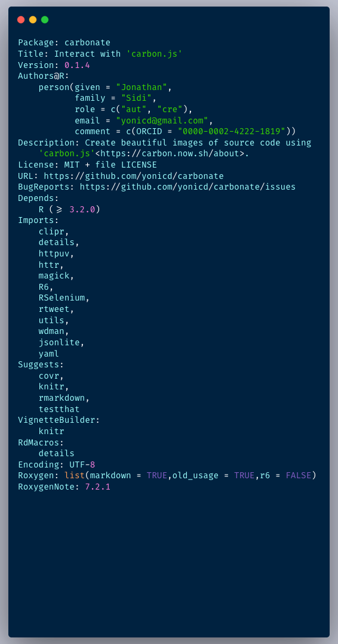Screen dimensions: 338x644
Task: Click the R version 3.2.0 number
Action: (x=82, y=209)
